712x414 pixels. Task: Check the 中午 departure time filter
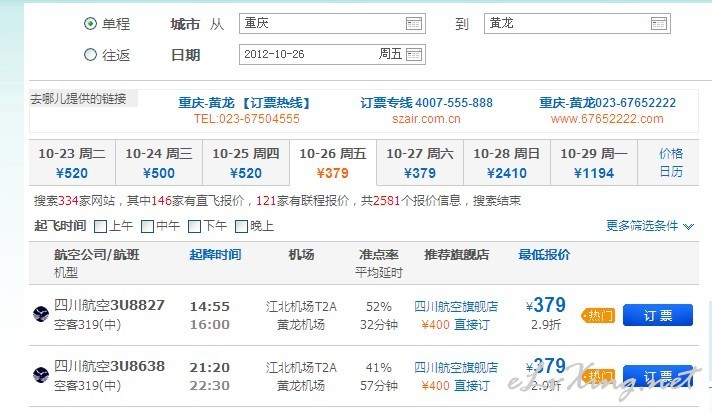click(x=148, y=226)
